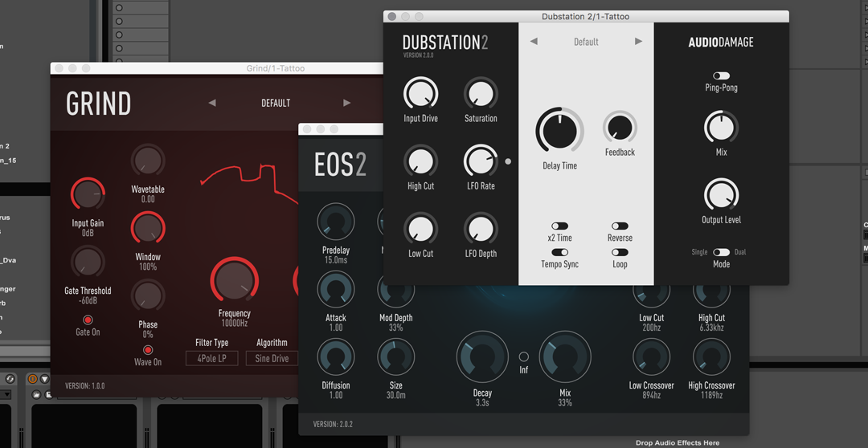Open the Grind DEFAULT preset menu

click(x=276, y=103)
